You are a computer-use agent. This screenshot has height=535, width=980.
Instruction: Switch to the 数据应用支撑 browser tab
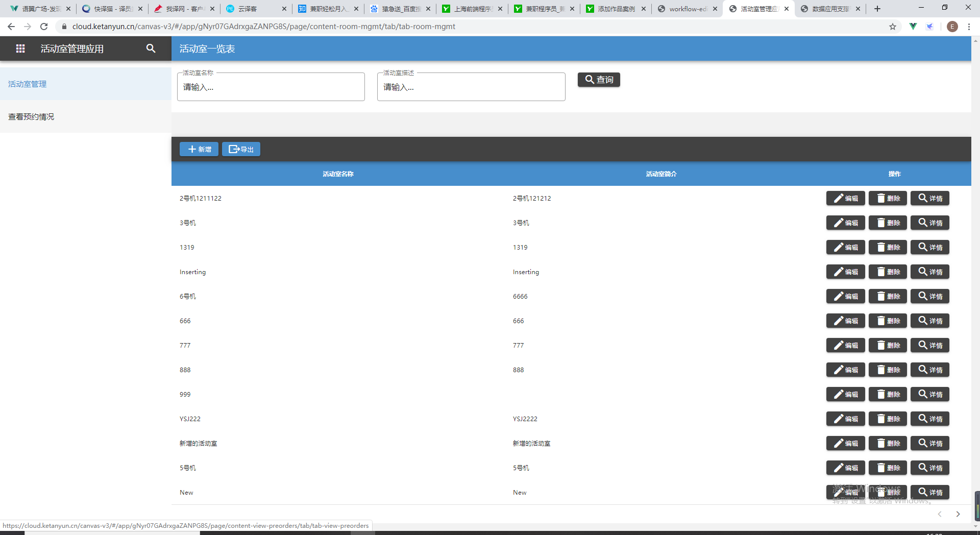[830, 9]
